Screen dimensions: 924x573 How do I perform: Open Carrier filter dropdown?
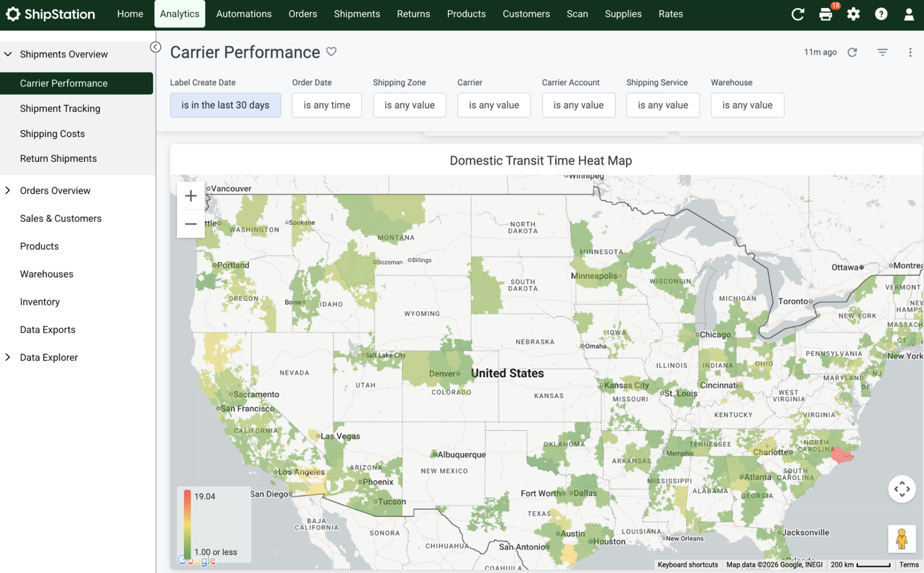click(494, 105)
